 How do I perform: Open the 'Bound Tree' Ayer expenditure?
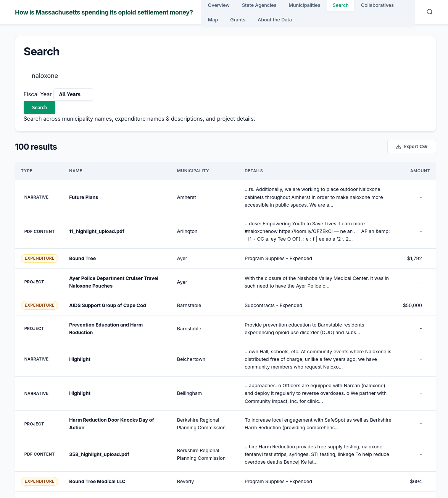point(82,258)
